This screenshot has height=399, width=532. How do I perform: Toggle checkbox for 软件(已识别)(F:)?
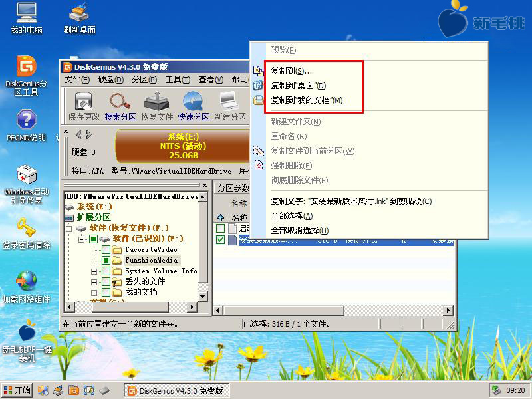93,239
